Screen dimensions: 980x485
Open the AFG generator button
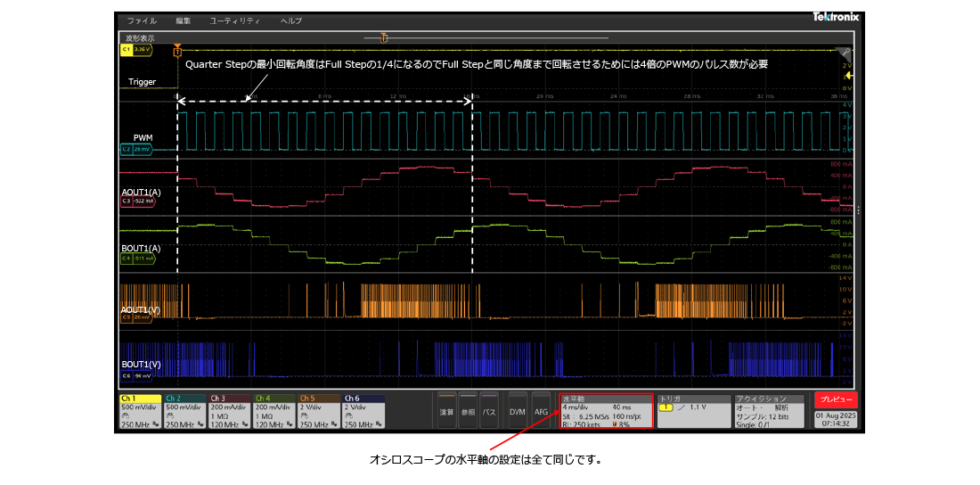541,412
